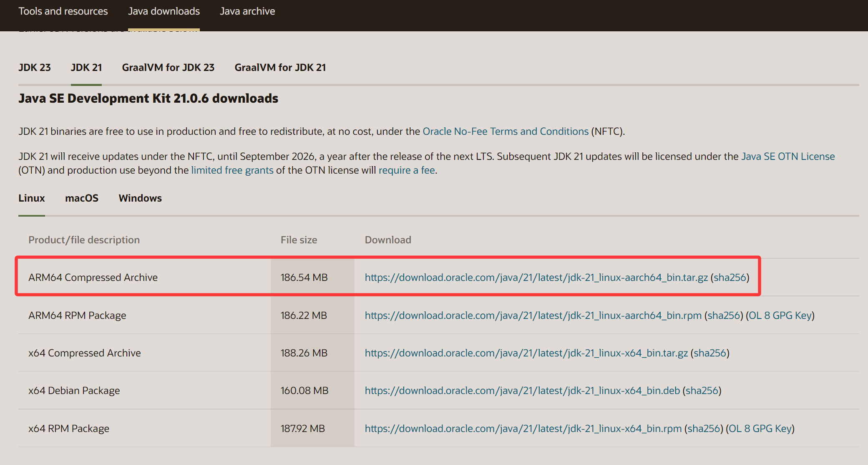868x465 pixels.
Task: Open Oracle No-Fee Terms and Conditions link
Action: pyautogui.click(x=506, y=131)
